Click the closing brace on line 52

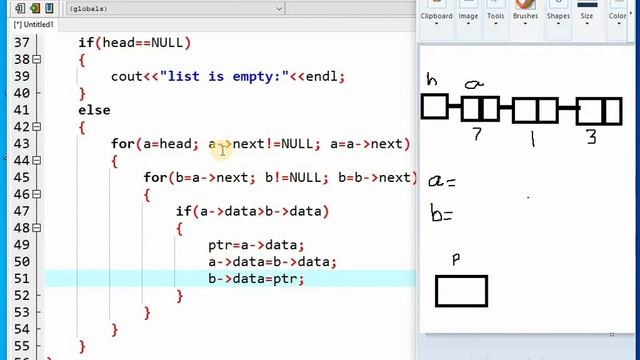coord(180,296)
